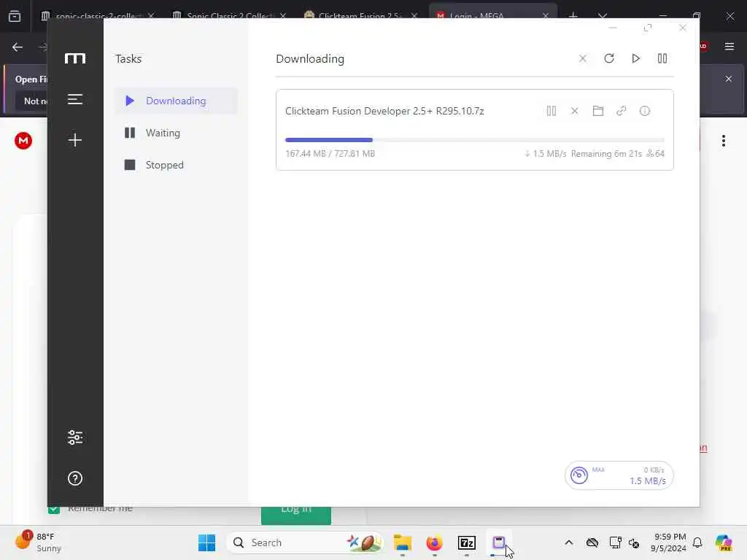Switch to Sonic Classic 2 Collection tab

point(230,16)
